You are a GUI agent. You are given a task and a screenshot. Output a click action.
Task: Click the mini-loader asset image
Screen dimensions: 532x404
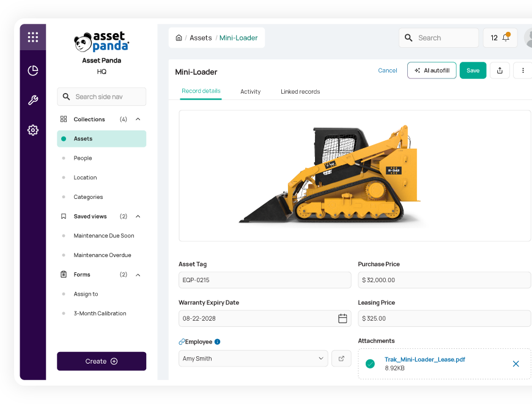(x=331, y=175)
